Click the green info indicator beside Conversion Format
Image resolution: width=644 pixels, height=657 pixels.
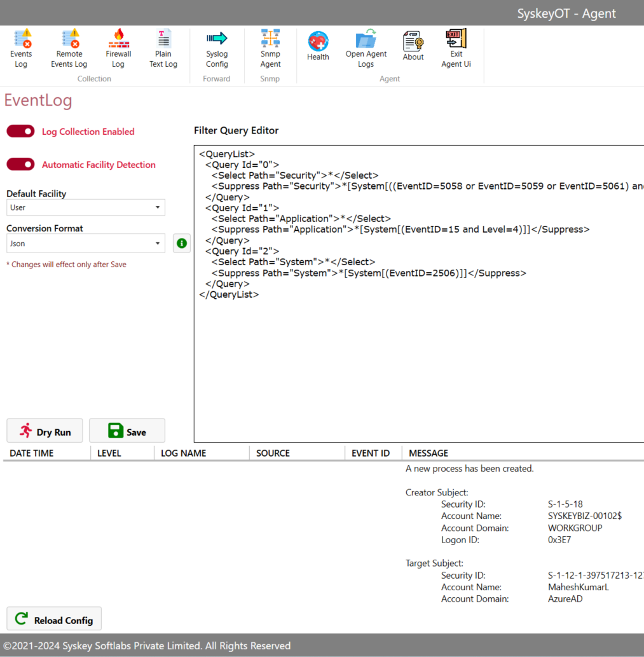(x=181, y=243)
